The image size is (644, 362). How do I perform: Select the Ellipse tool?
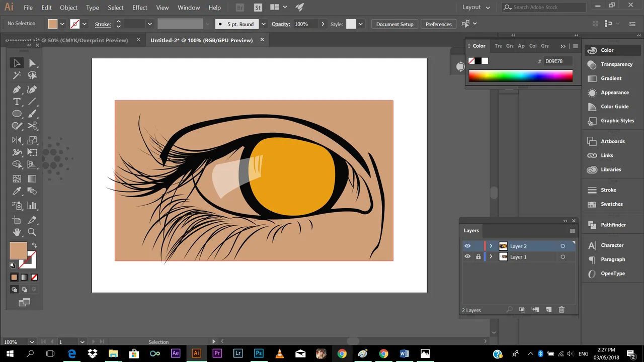pyautogui.click(x=17, y=114)
